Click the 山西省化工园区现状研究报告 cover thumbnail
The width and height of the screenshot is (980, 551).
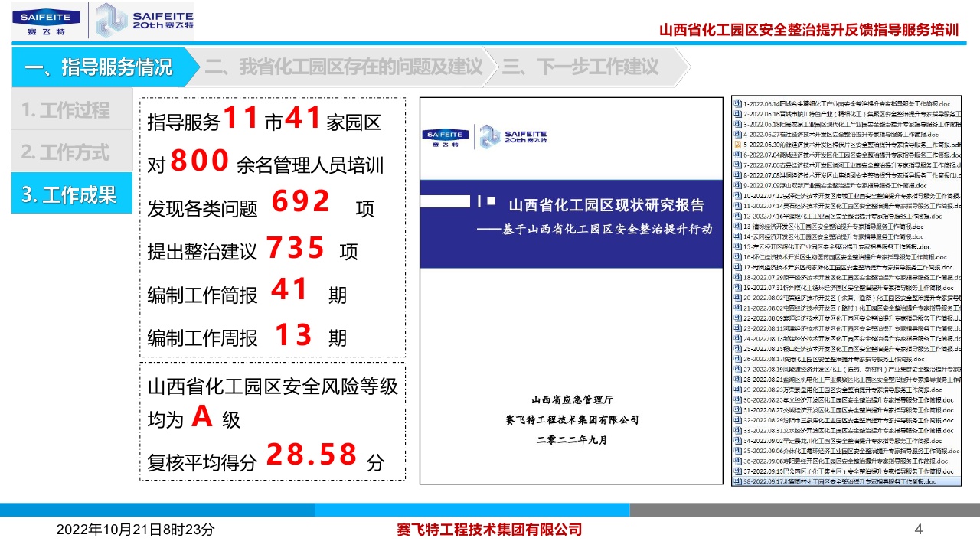pyautogui.click(x=570, y=291)
